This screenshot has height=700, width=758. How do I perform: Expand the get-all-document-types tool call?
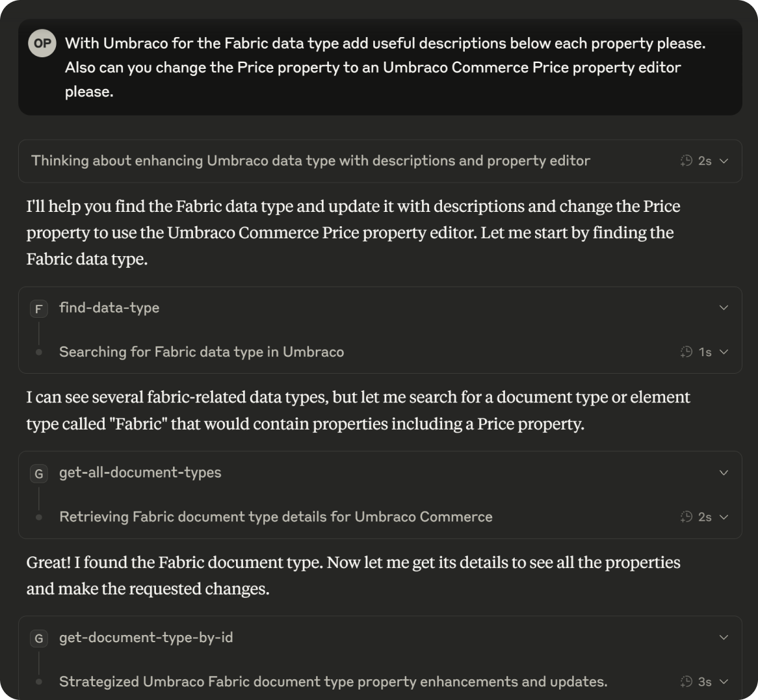coord(724,473)
